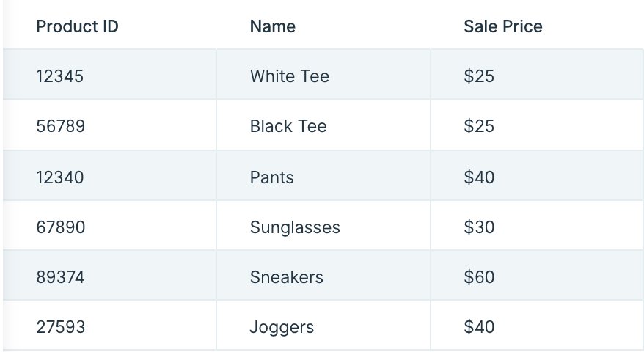This screenshot has height=352, width=644.
Task: Select product ID cell 67890
Action: click(x=110, y=225)
